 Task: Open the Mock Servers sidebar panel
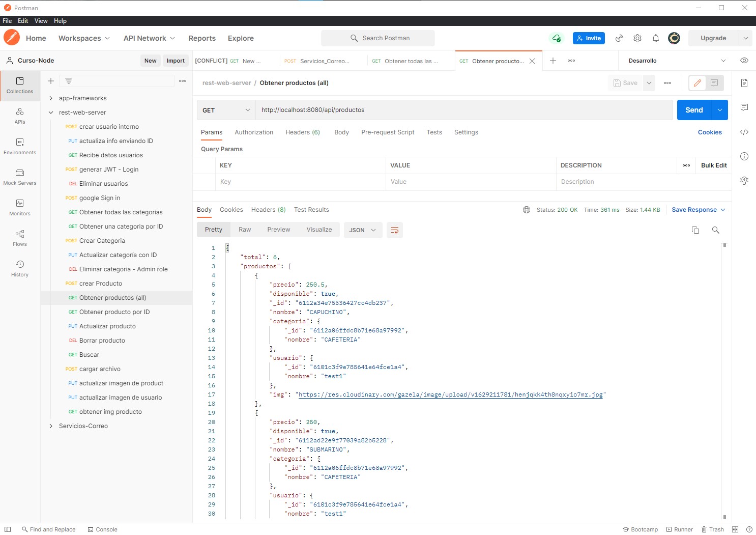[20, 177]
